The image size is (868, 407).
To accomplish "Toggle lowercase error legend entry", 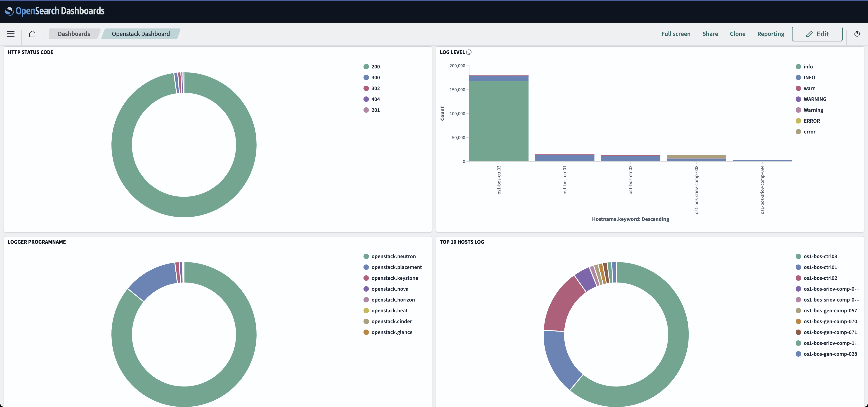I will tap(805, 132).
